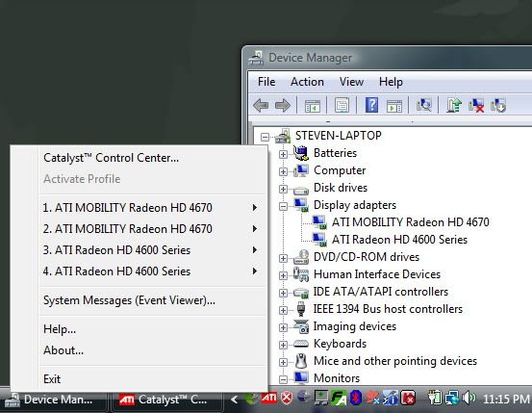Expand the DVD/CD-ROM drives node
Viewport: 532px width, 413px height.
click(x=283, y=258)
